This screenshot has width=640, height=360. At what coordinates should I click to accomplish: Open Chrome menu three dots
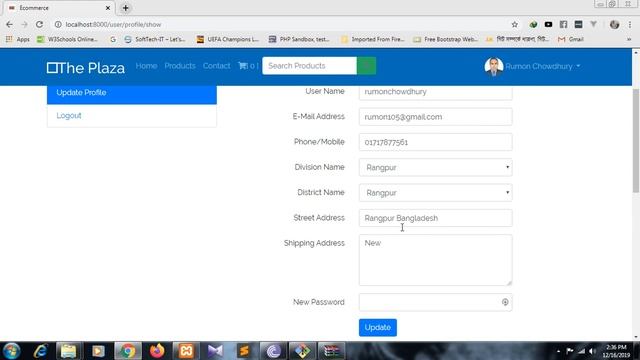coord(631,24)
